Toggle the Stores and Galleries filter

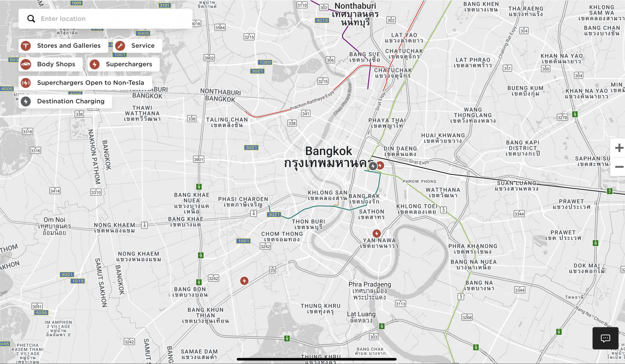(x=63, y=46)
